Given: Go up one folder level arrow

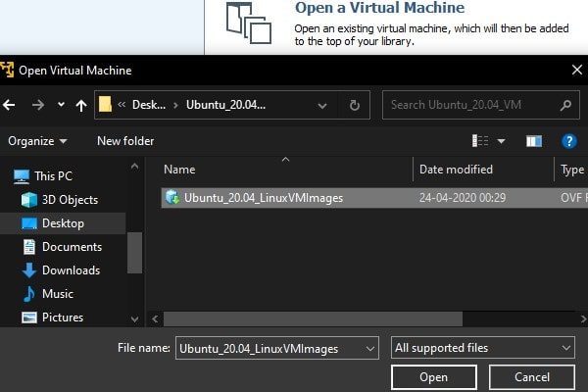Looking at the screenshot, I should [81, 106].
